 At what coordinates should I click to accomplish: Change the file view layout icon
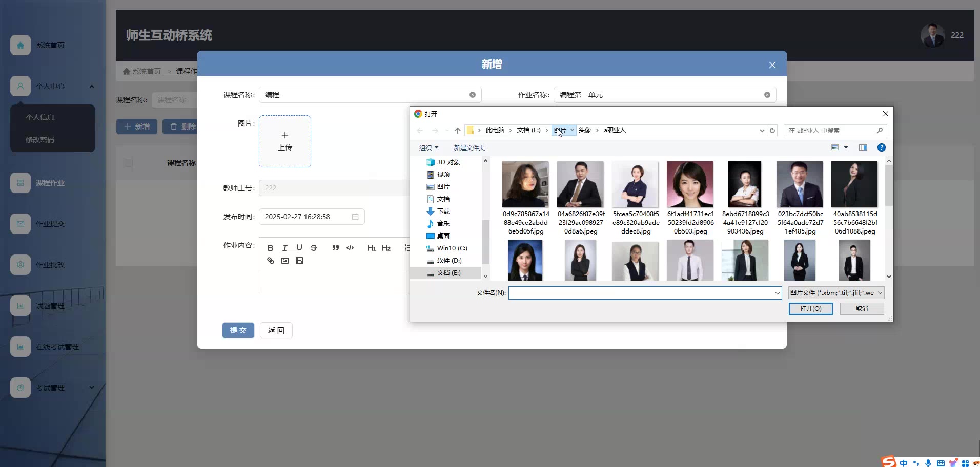click(835, 147)
